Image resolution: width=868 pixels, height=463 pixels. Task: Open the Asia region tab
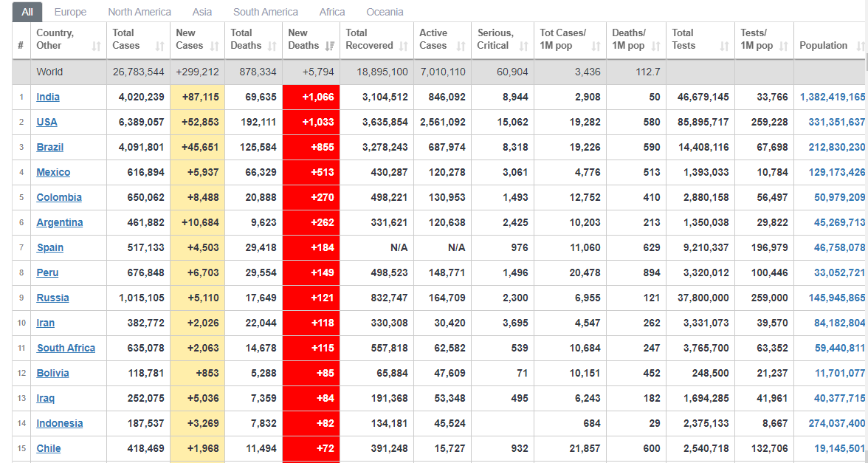tap(202, 12)
